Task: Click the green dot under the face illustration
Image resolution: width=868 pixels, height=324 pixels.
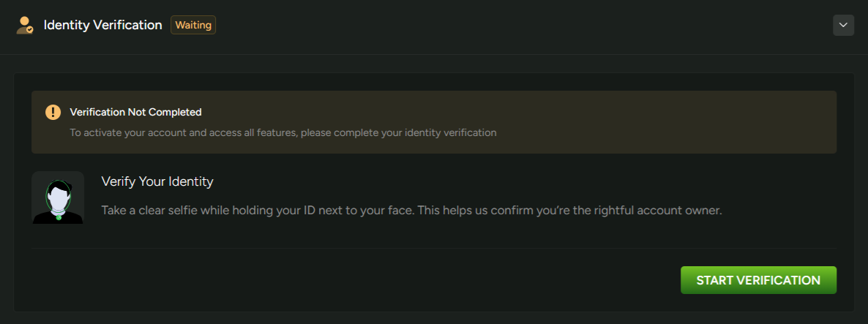Action: coord(59,217)
